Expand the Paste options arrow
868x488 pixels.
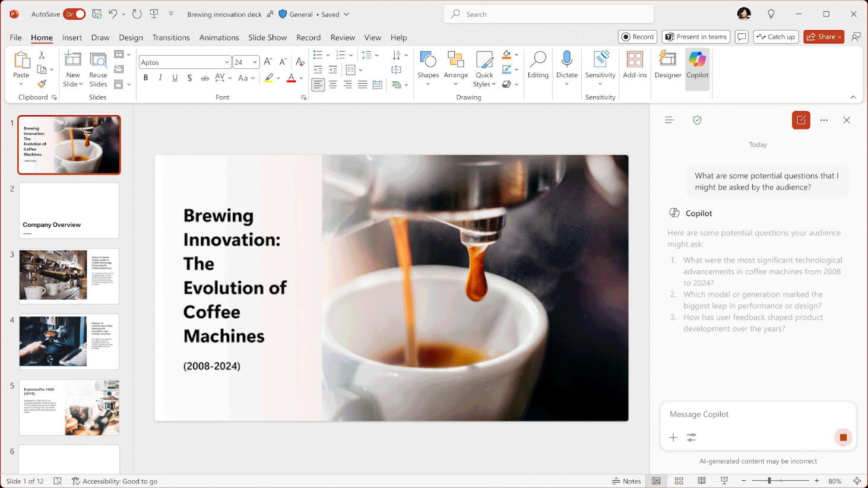[x=21, y=84]
